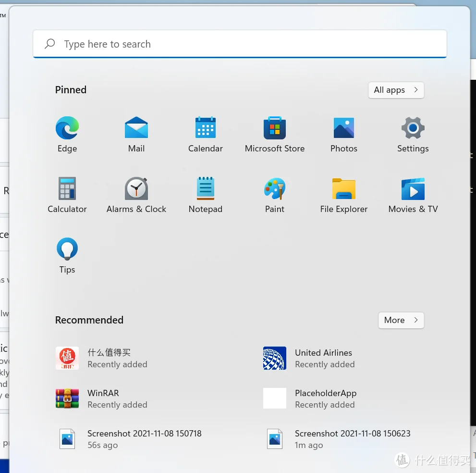Show all apps list
Viewport: 476px width, 473px height.
[396, 90]
